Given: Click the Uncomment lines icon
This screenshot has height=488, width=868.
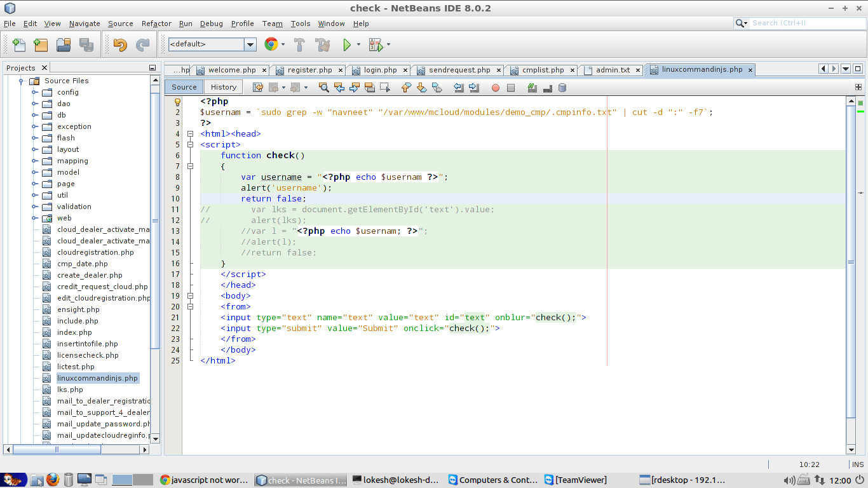Looking at the screenshot, I should point(548,88).
